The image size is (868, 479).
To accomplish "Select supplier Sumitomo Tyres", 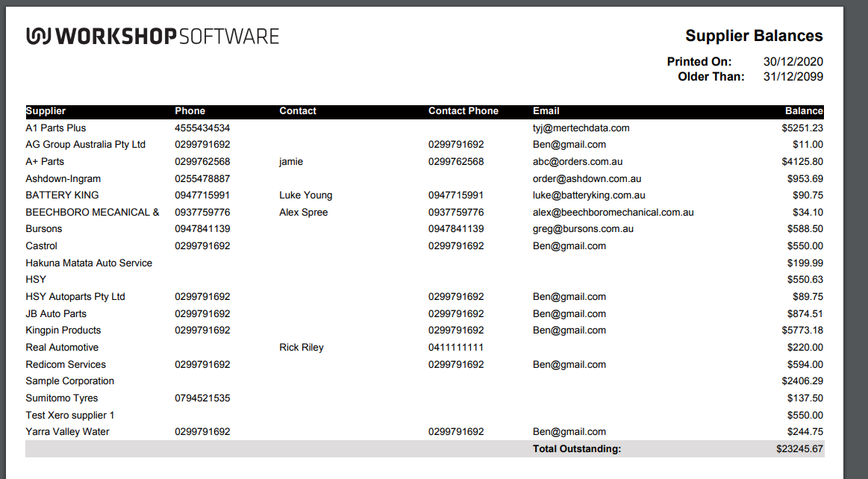I will [61, 398].
